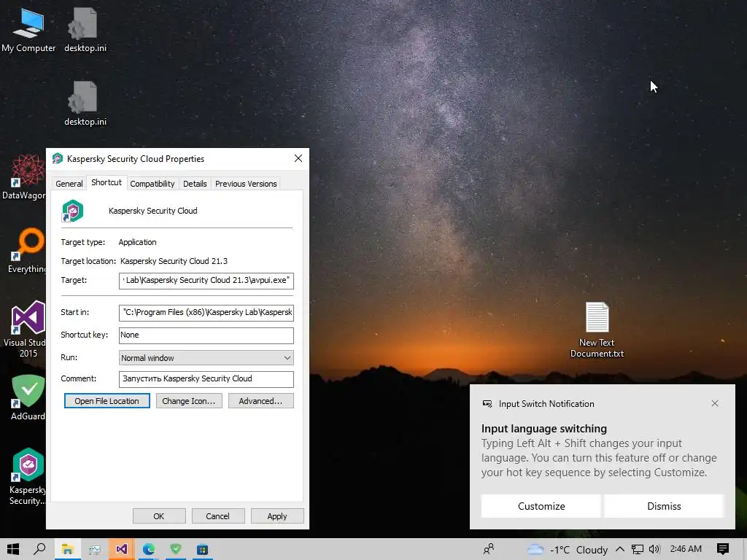Screen dimensions: 747x560
Task: Close Kaspersky Security Cloud Properties window
Action: 298,158
